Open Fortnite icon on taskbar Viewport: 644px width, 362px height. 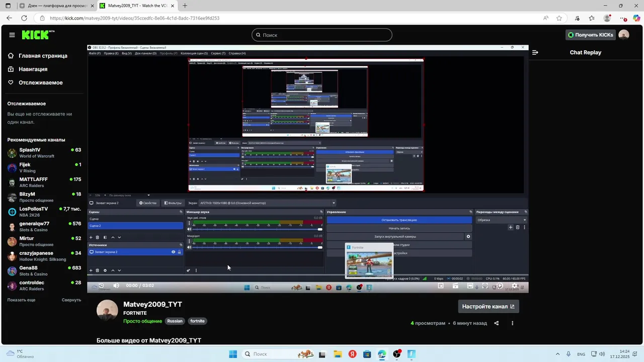tap(412, 354)
